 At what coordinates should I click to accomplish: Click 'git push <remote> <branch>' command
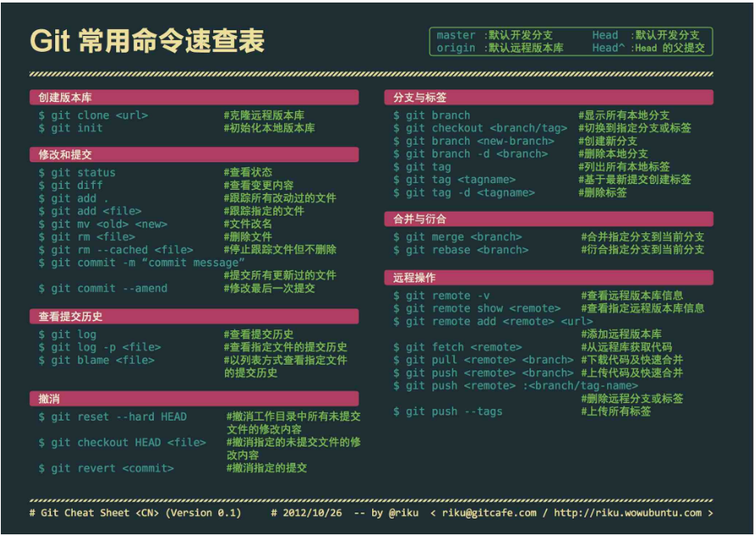click(x=483, y=373)
